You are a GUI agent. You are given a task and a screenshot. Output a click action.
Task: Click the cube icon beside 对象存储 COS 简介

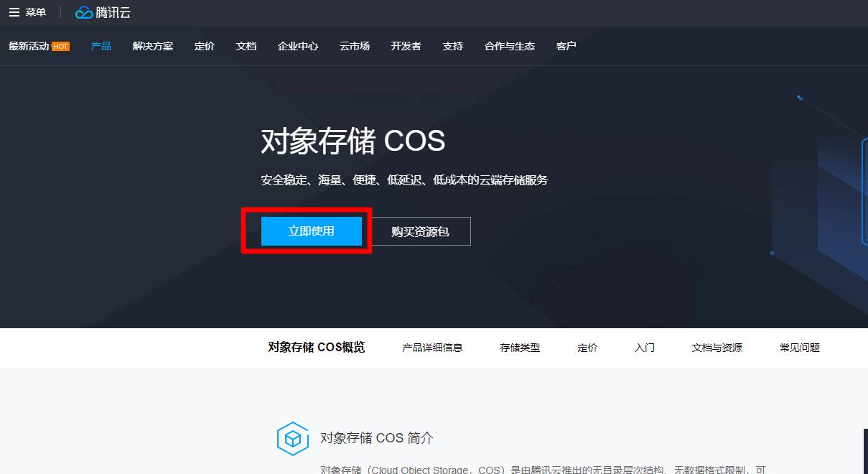pos(292,439)
